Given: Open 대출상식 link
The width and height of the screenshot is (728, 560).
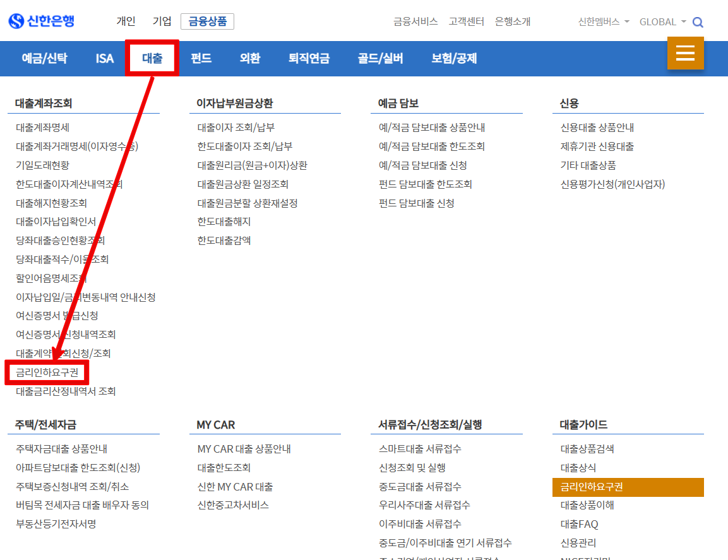Looking at the screenshot, I should coord(578,468).
